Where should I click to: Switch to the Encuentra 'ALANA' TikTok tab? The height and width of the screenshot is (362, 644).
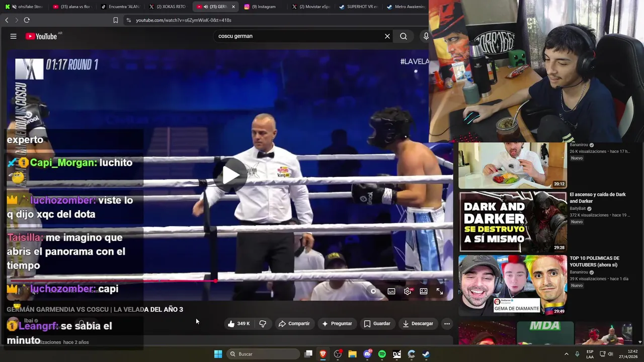(120, 7)
